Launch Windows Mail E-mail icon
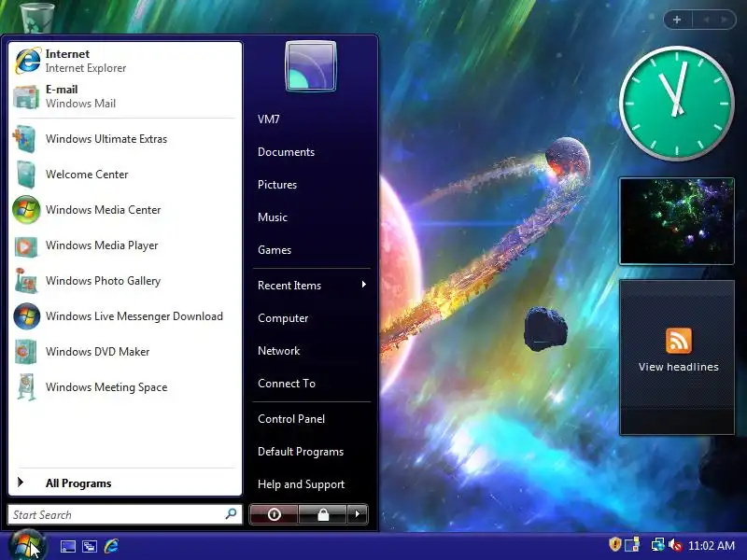Viewport: 747px width, 560px height. pyautogui.click(x=26, y=97)
